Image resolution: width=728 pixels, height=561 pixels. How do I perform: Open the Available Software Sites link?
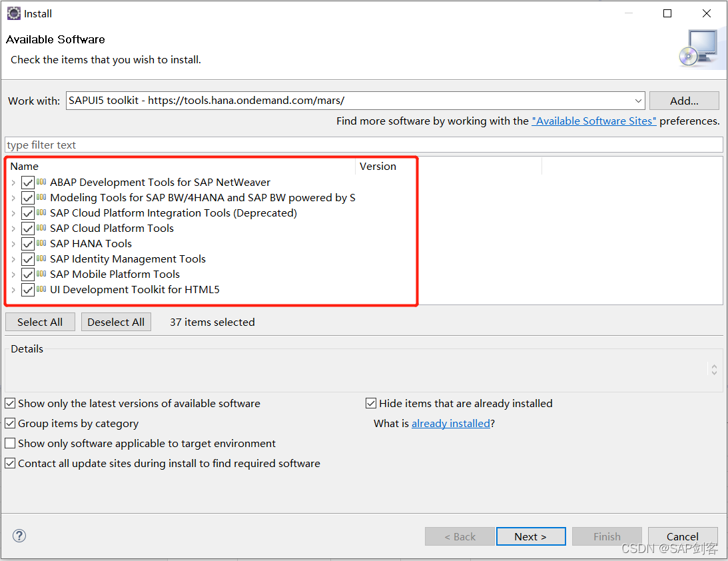[594, 121]
